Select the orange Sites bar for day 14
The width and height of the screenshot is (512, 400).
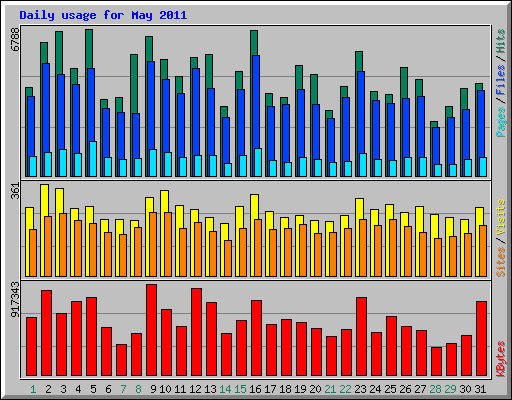click(x=228, y=258)
